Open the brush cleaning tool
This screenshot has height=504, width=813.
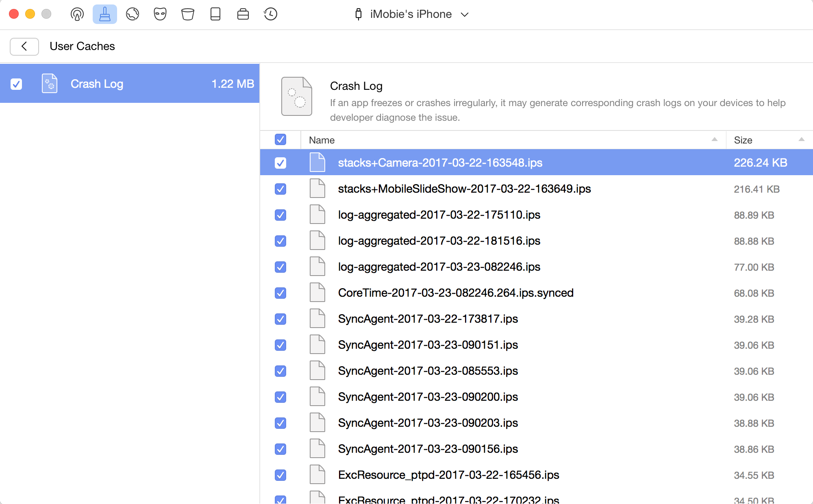[104, 14]
